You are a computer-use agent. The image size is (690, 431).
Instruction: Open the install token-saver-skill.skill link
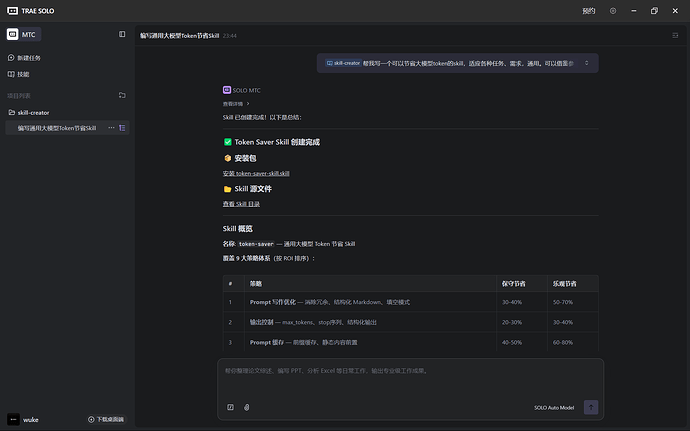click(x=256, y=173)
